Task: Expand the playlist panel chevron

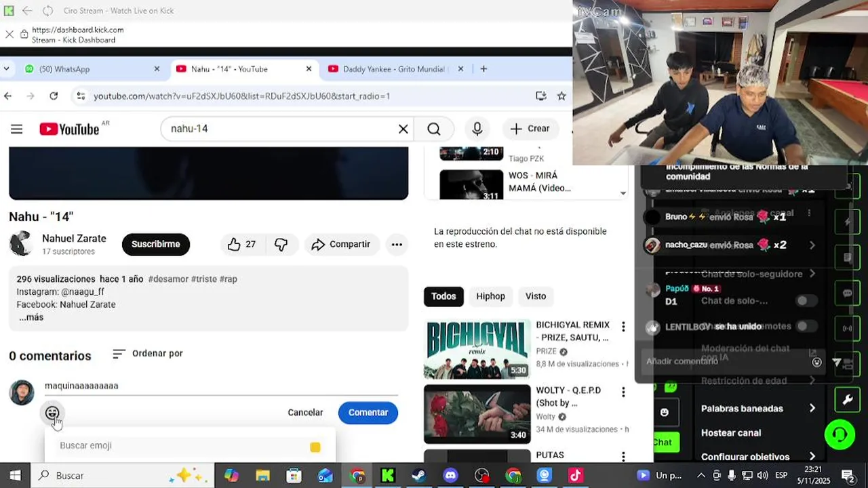Action: [623, 193]
